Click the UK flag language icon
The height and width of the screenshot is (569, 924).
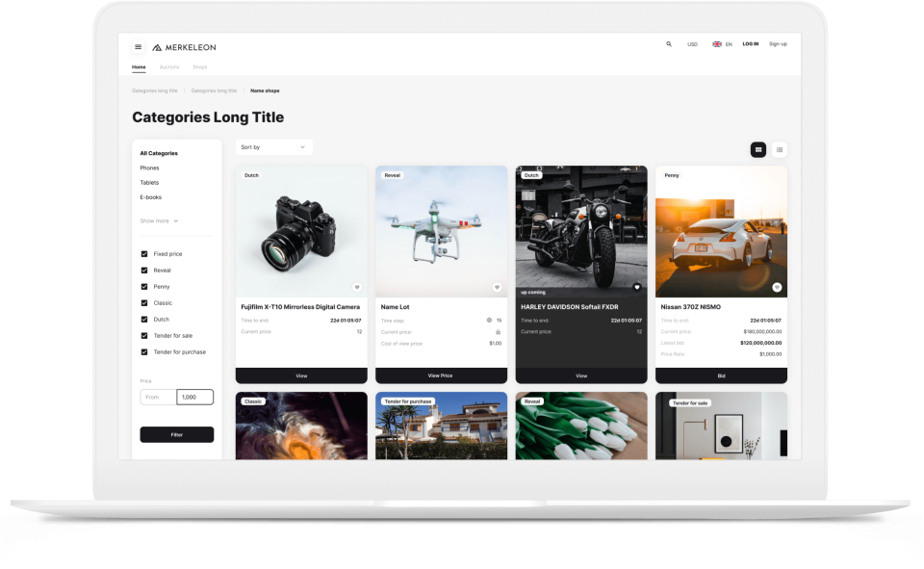[716, 44]
